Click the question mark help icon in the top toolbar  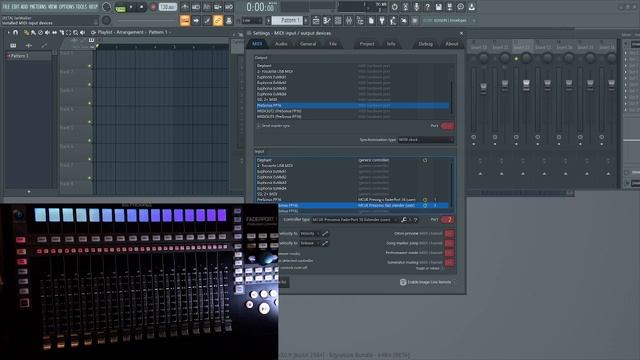click(x=427, y=7)
